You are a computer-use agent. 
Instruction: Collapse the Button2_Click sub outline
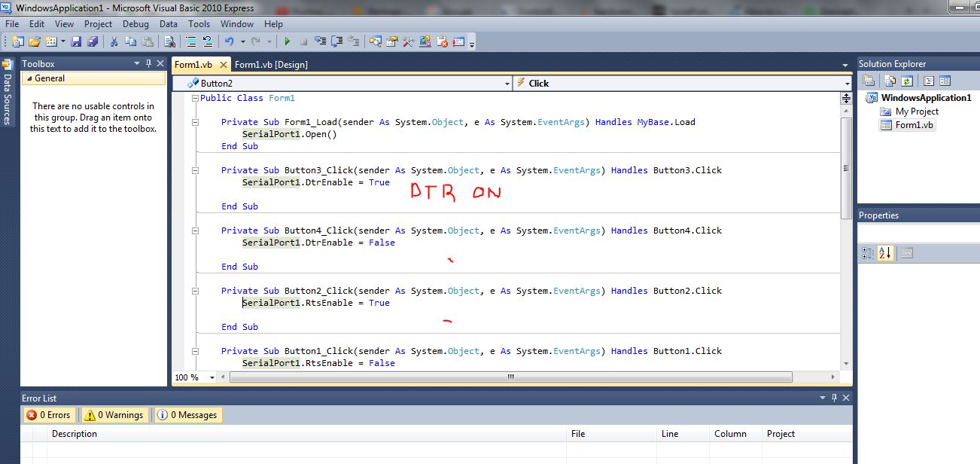[195, 291]
